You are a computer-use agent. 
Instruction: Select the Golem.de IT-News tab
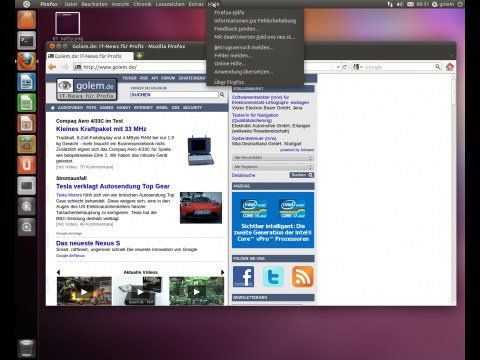point(90,56)
